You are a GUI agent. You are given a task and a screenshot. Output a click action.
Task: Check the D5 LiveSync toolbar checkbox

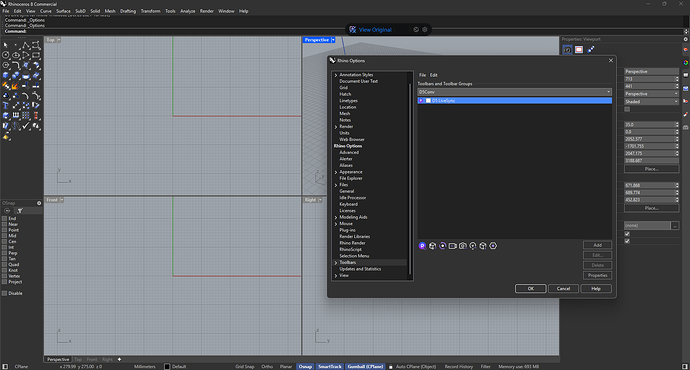tap(428, 101)
